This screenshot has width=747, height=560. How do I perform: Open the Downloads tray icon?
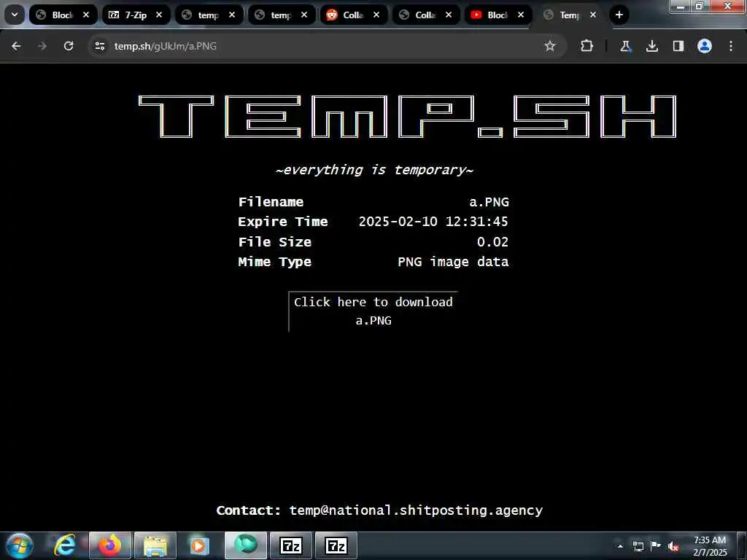(x=651, y=46)
